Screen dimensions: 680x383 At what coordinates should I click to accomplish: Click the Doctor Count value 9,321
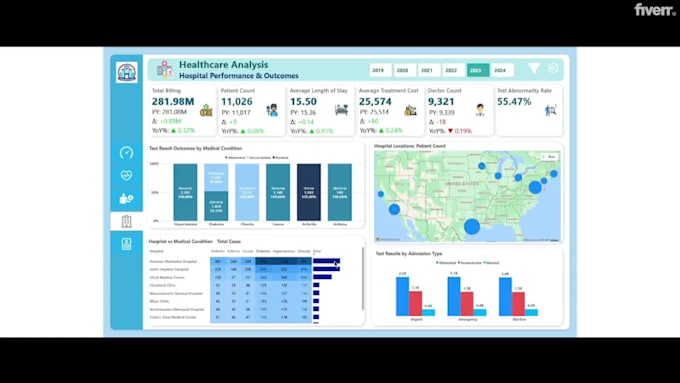[x=441, y=101]
